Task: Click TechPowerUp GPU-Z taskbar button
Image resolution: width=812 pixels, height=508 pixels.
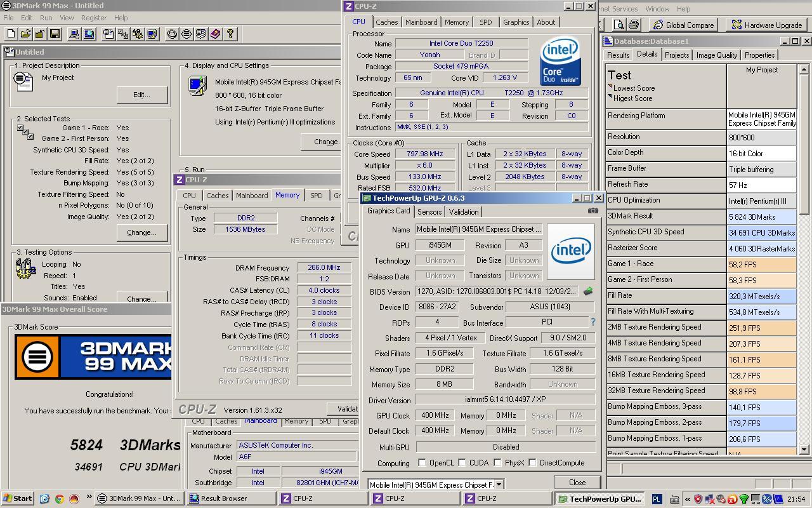Action: click(x=600, y=498)
